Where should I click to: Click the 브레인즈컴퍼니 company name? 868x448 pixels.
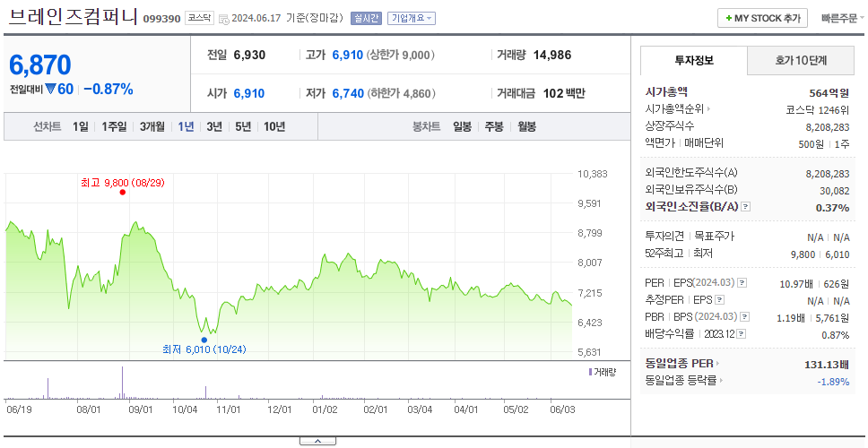point(73,17)
